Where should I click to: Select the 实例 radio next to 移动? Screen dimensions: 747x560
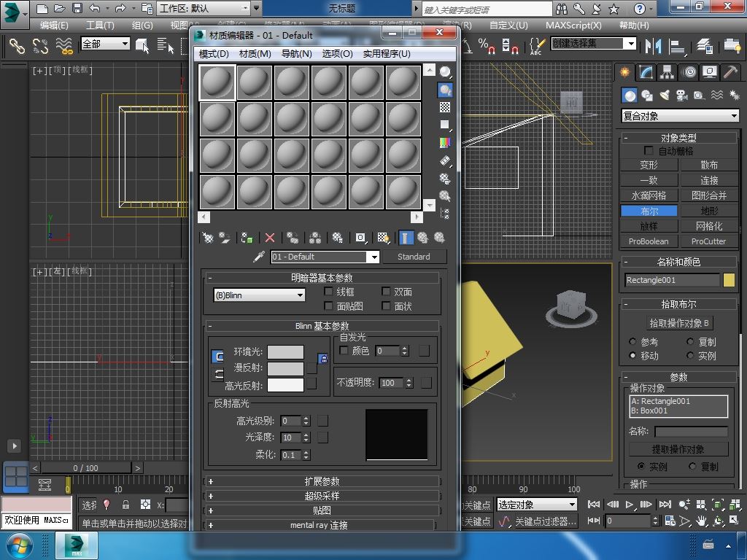pos(690,355)
